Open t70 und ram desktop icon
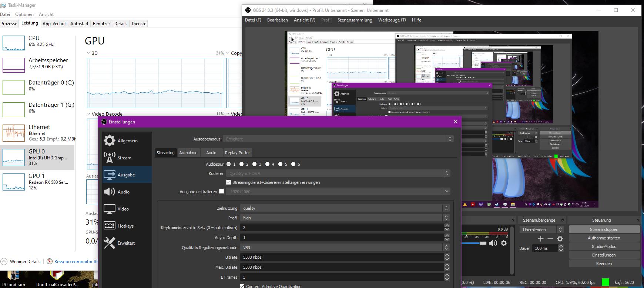 coord(13,279)
